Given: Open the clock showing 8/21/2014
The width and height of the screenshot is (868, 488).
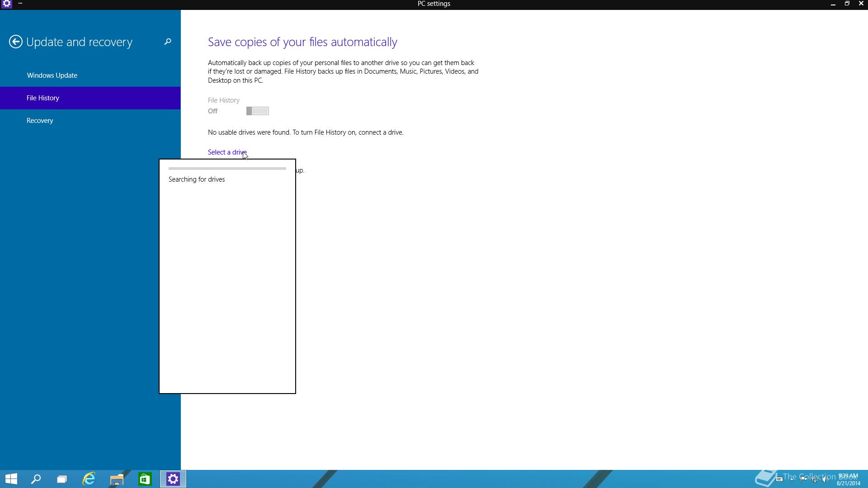Looking at the screenshot, I should [849, 479].
